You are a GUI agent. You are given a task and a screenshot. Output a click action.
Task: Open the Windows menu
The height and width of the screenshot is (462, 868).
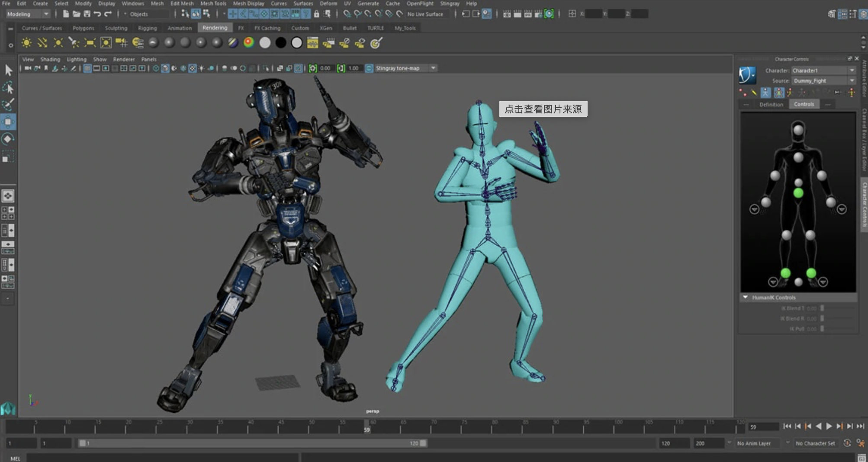tap(132, 3)
